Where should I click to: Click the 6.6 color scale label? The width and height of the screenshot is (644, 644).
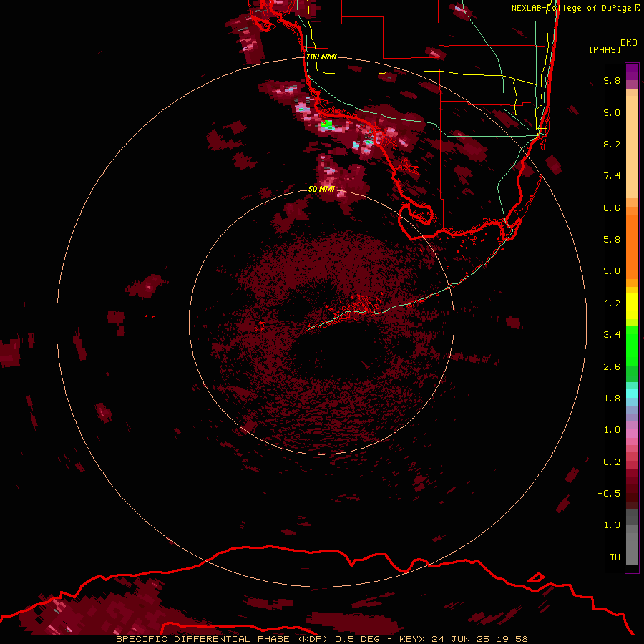[612, 208]
